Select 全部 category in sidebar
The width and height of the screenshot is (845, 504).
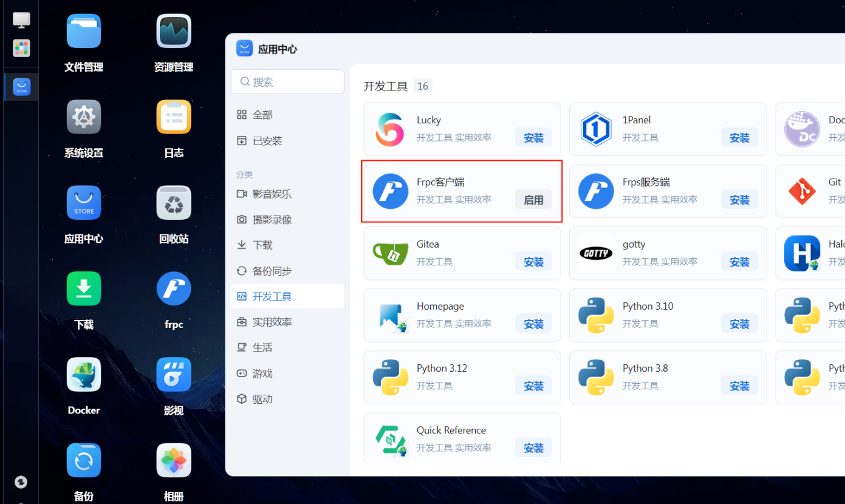(x=287, y=115)
